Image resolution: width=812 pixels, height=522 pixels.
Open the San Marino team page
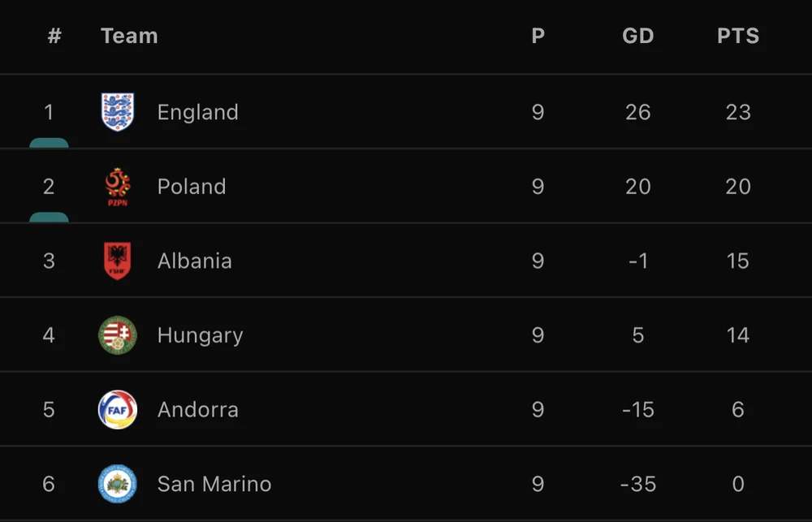click(x=214, y=485)
